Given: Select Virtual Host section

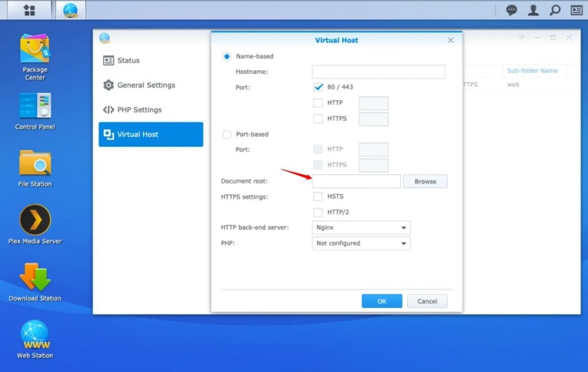Looking at the screenshot, I should point(151,135).
